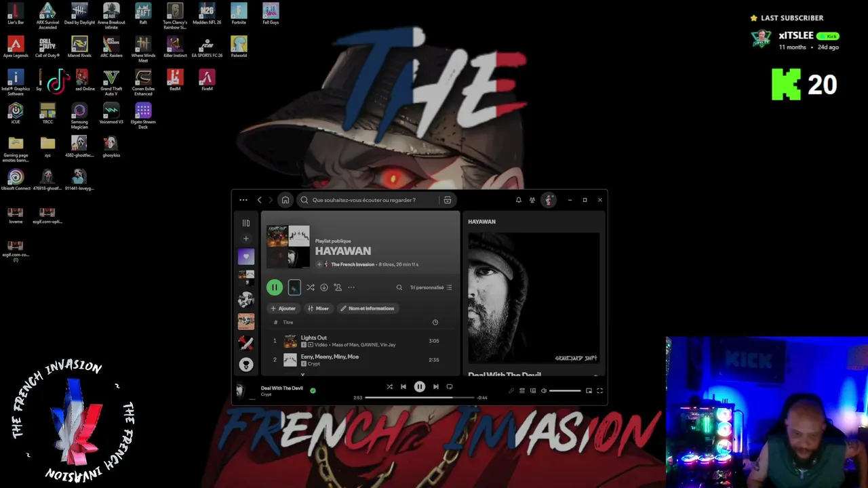Open Nom et informations editor

pos(368,308)
